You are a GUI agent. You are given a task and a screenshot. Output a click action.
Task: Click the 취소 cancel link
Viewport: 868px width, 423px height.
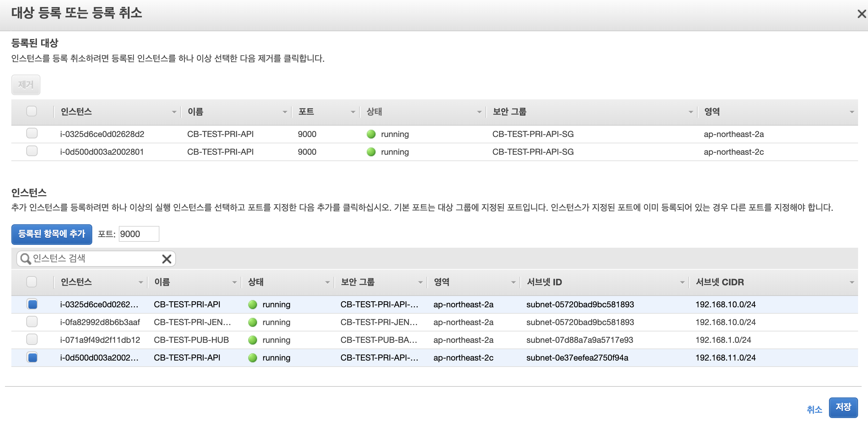pyautogui.click(x=814, y=410)
